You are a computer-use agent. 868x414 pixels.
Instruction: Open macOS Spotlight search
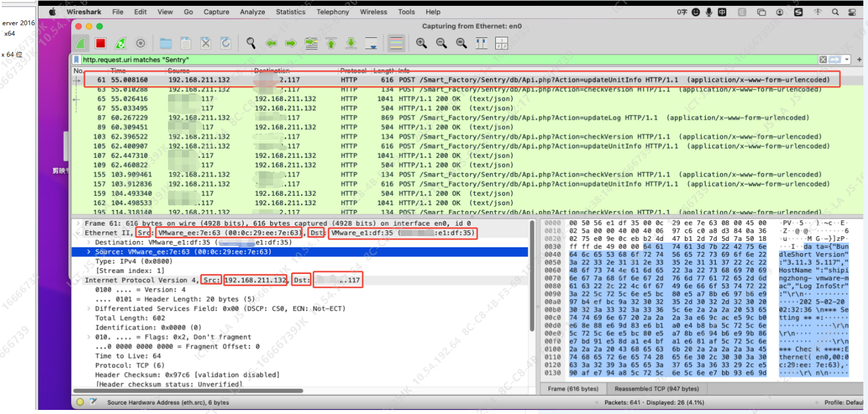(x=836, y=12)
